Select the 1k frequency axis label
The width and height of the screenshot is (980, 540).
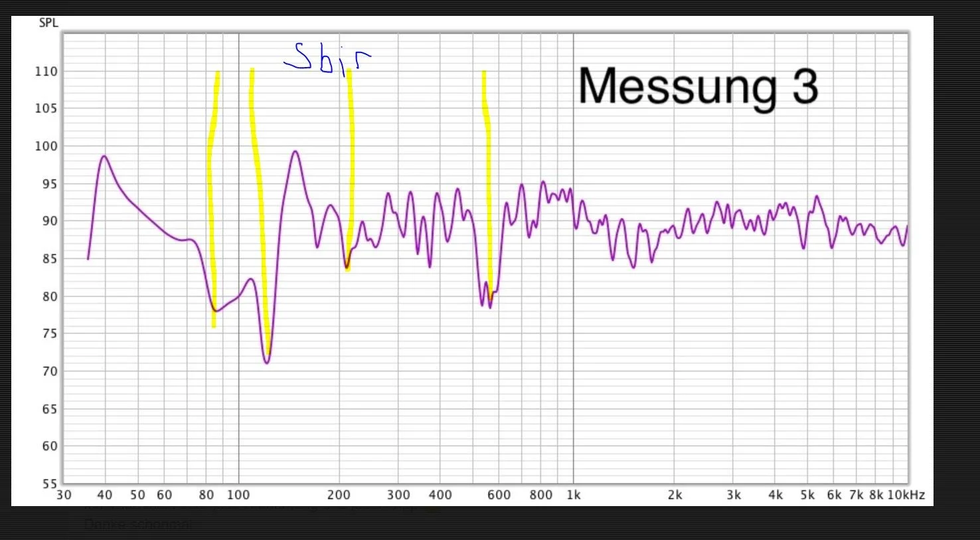[x=574, y=495]
